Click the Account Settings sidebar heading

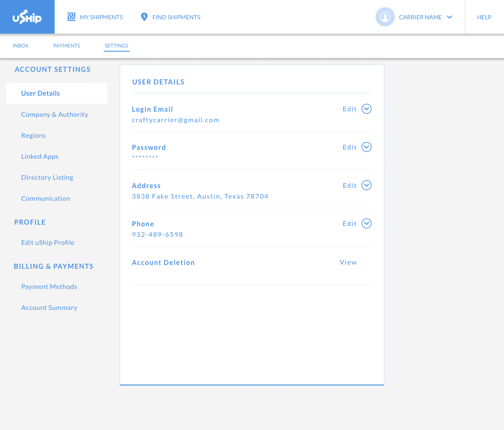(x=52, y=69)
